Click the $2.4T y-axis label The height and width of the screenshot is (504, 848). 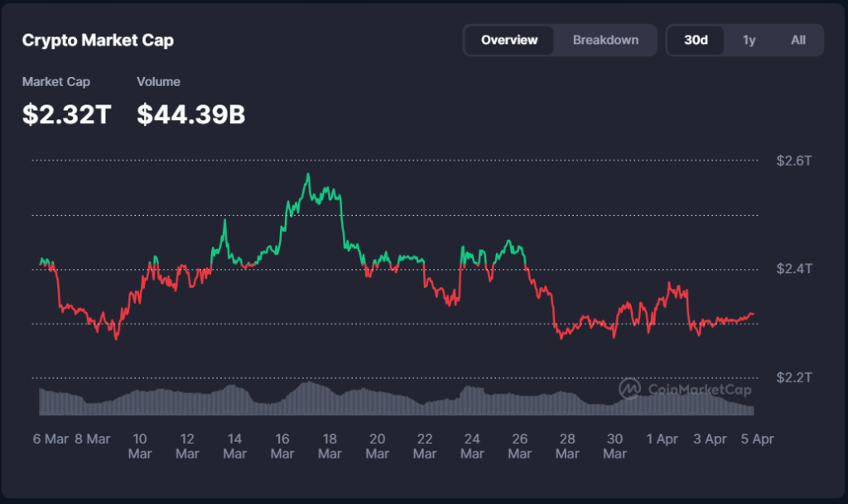(794, 269)
